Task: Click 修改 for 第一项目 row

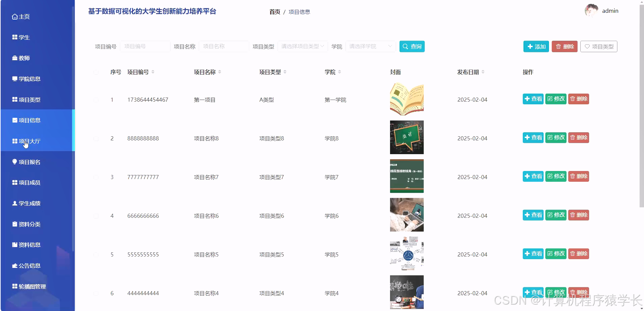Action: pos(556,99)
